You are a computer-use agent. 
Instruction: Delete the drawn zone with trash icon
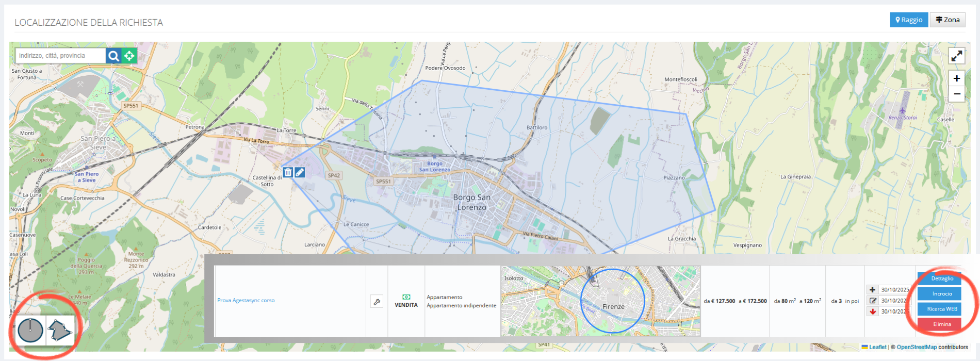(288, 172)
